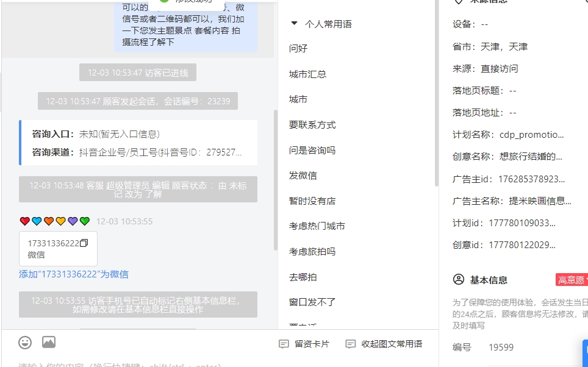Image resolution: width=588 pixels, height=367 pixels.
Task: Select the 考虑旅拍吗 quick phrase
Action: click(x=312, y=252)
